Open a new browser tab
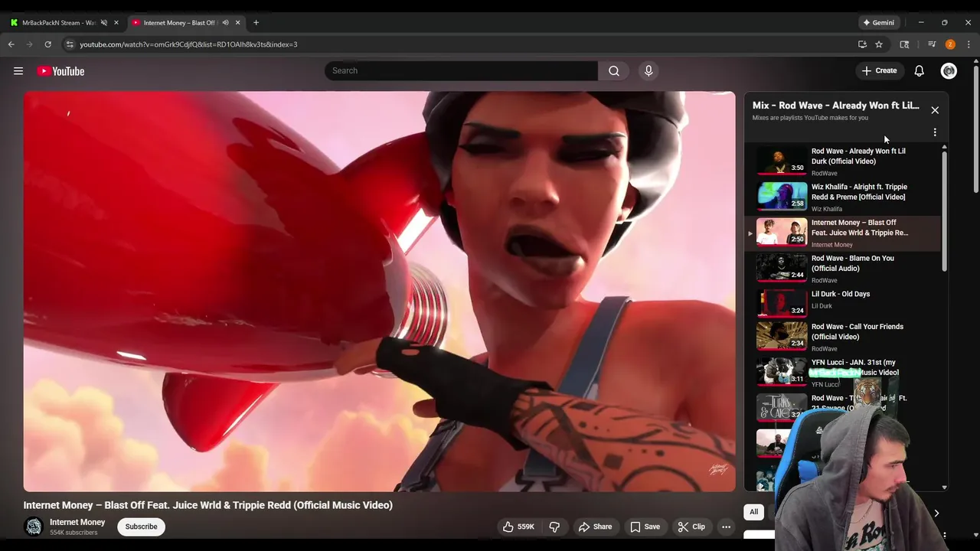 [x=256, y=22]
